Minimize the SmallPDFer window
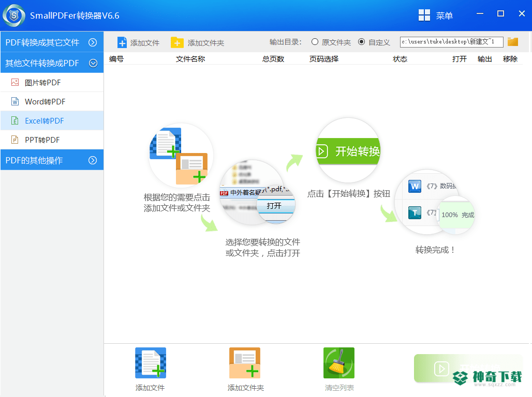The height and width of the screenshot is (397, 532). pos(480,13)
